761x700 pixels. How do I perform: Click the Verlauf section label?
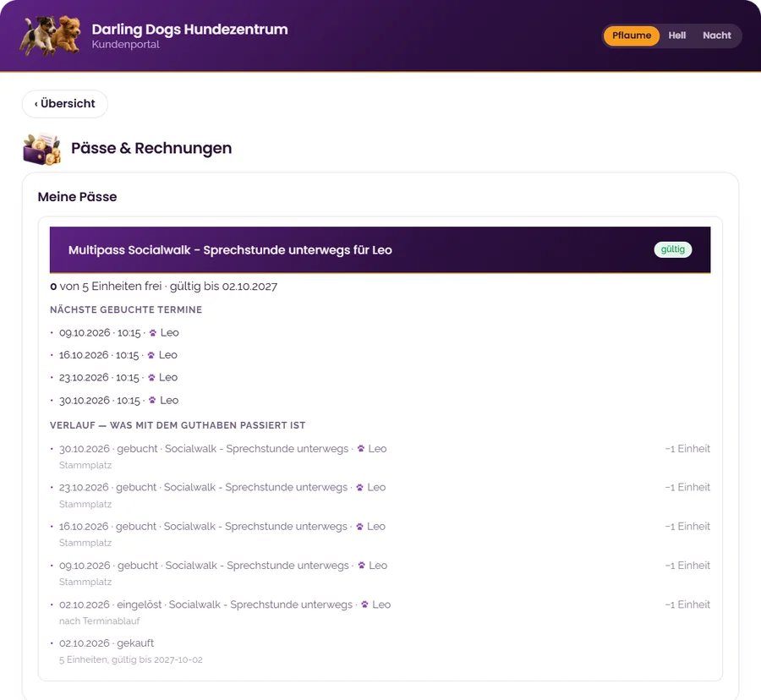point(178,425)
